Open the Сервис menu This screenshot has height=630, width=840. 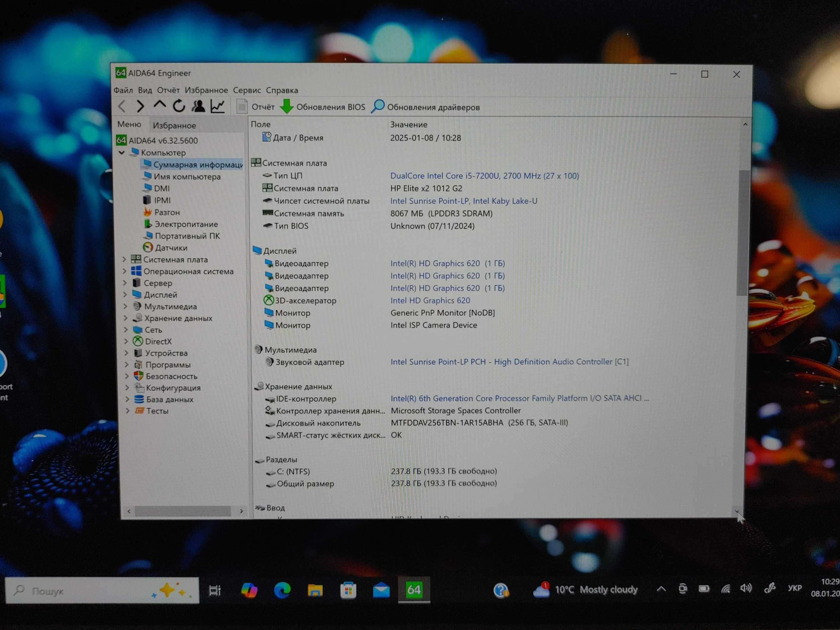point(247,90)
